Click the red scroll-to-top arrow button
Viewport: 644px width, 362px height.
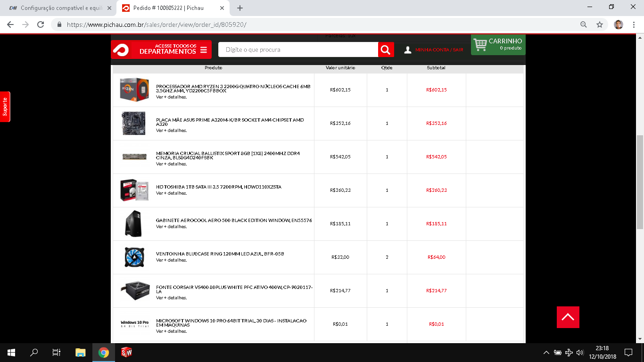568,317
